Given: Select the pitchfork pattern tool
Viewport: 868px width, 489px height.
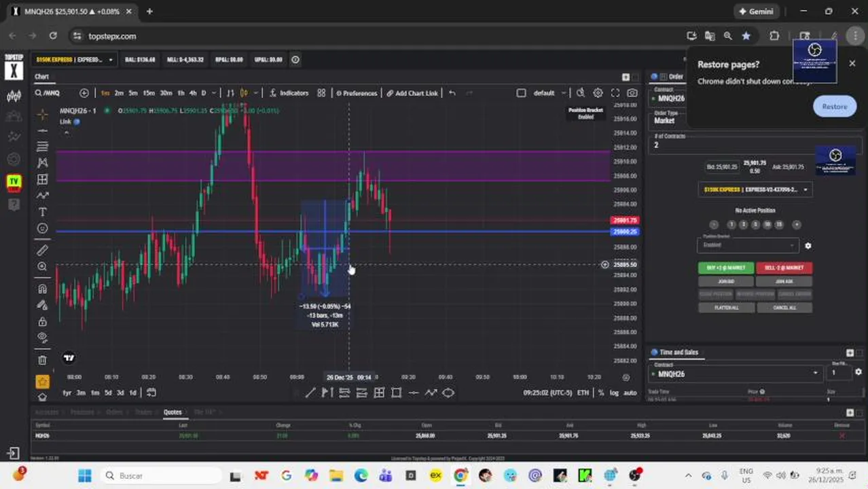Looking at the screenshot, I should [x=42, y=163].
